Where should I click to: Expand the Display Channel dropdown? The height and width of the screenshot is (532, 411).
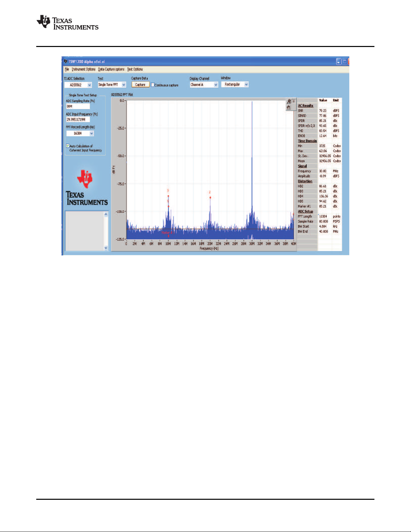(x=216, y=85)
